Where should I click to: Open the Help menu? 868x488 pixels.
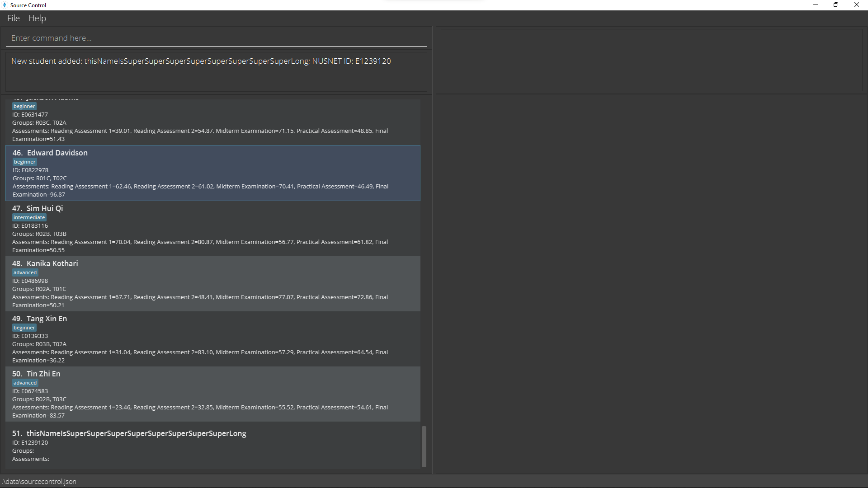click(37, 18)
